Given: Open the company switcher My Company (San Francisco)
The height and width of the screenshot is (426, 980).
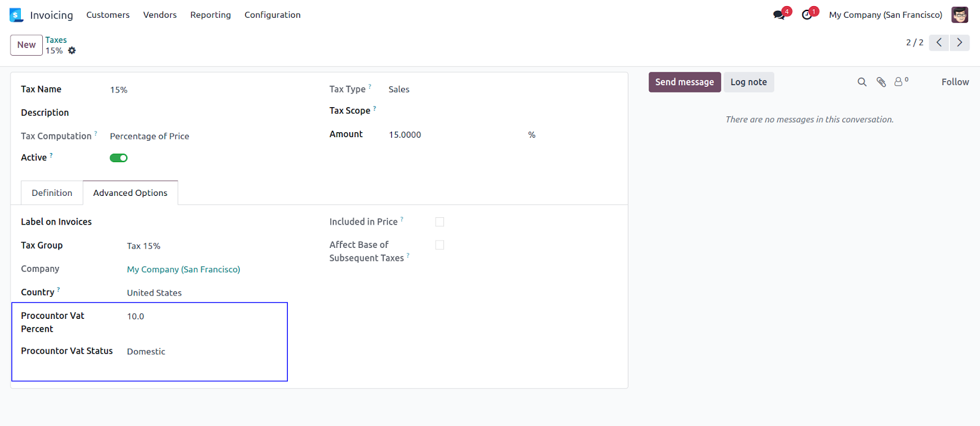Looking at the screenshot, I should click(885, 15).
